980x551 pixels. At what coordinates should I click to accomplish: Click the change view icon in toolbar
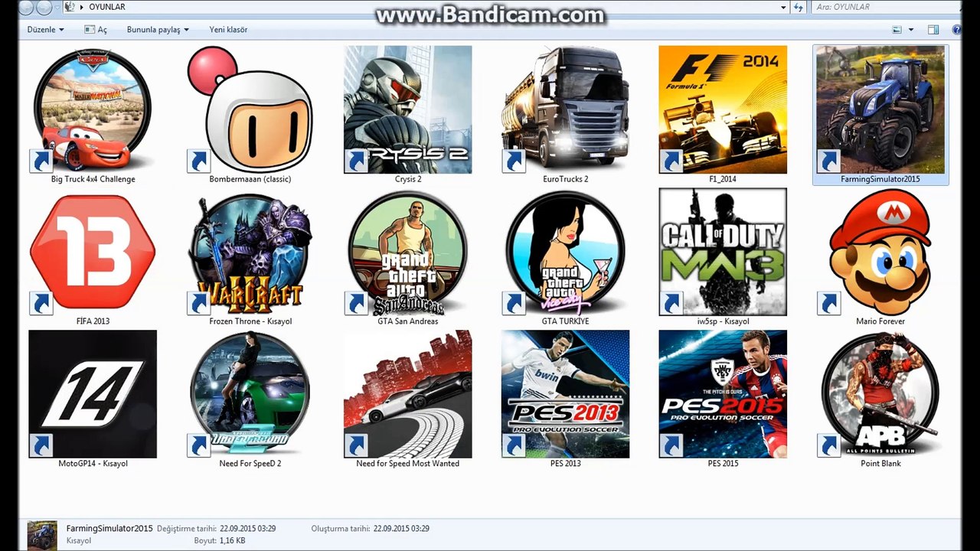coord(897,30)
